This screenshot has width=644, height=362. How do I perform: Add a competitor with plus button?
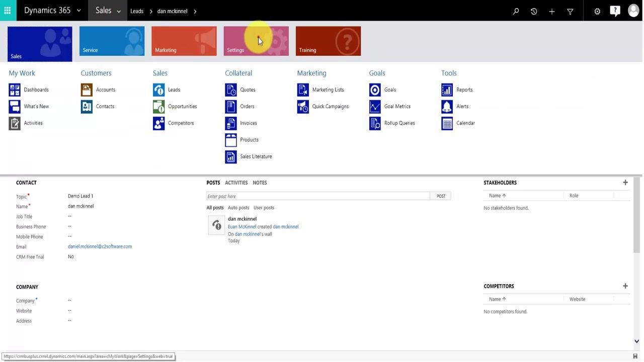click(x=625, y=286)
